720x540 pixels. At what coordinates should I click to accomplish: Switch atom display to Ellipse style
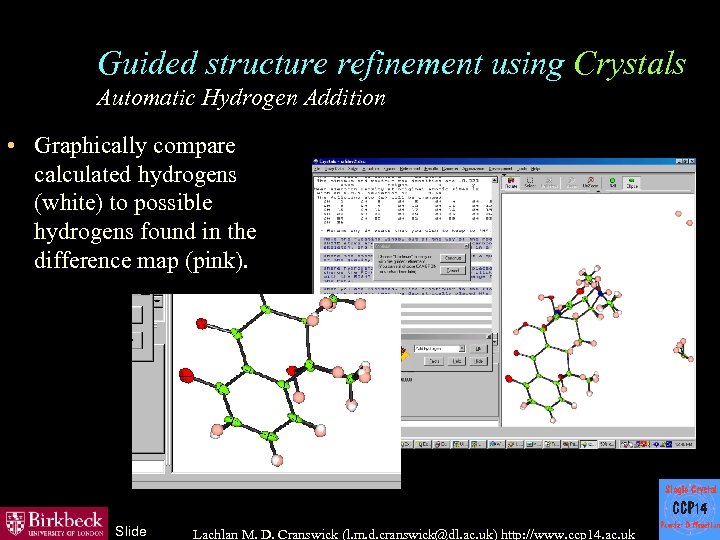(x=632, y=183)
